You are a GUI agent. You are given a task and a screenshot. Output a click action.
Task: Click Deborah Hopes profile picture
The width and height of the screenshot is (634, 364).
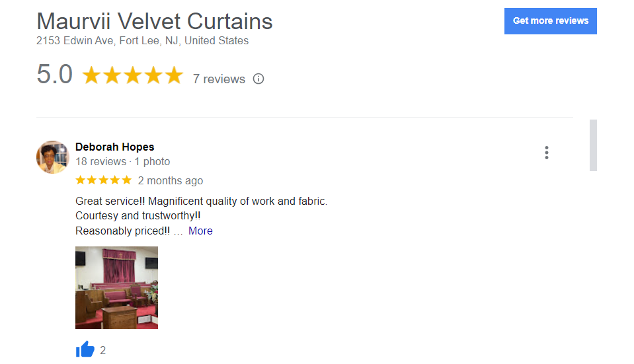click(53, 157)
